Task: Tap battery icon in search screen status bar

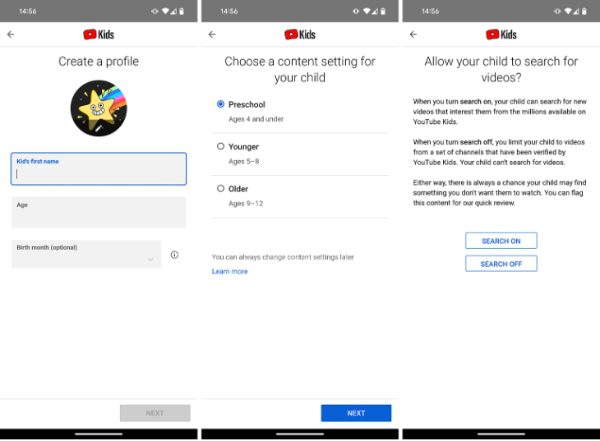Action: click(583, 11)
